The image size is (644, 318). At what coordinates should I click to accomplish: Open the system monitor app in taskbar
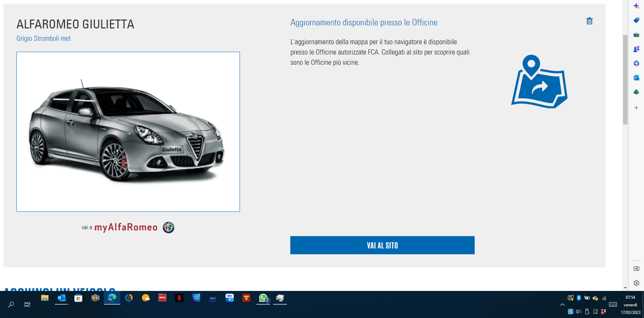(280, 298)
